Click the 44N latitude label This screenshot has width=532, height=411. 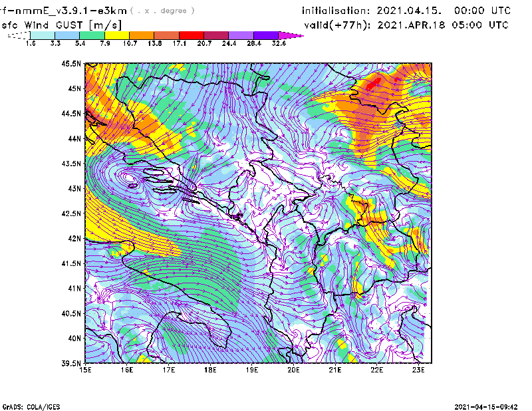tap(74, 138)
